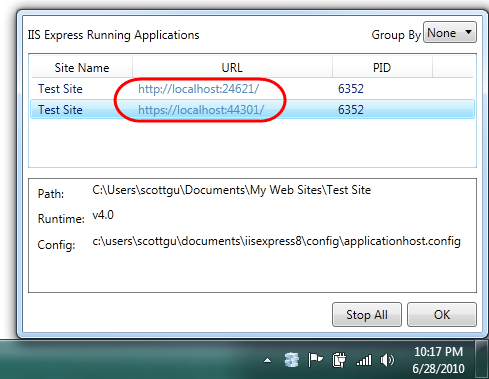489x379 pixels.
Task: Open Action Center flag icon
Action: [x=315, y=360]
